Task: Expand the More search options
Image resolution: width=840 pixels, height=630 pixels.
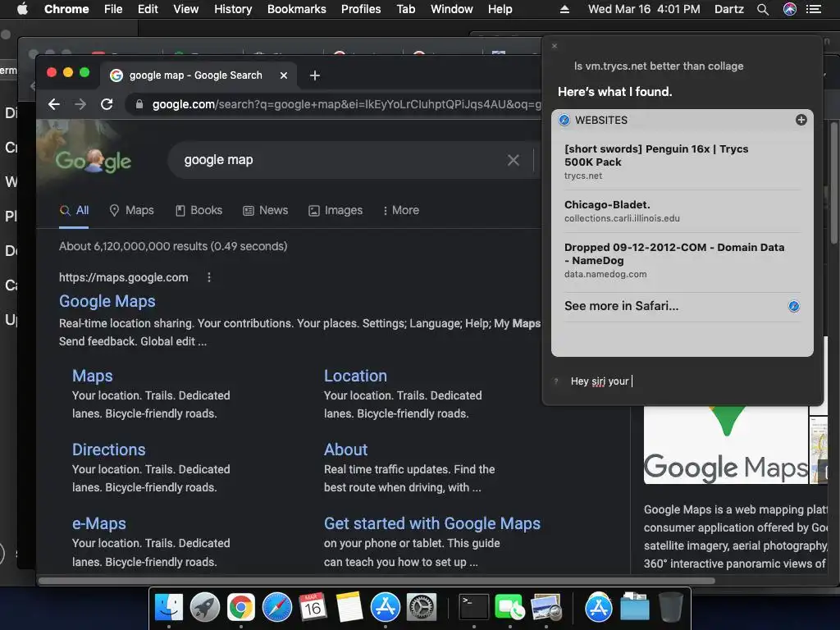Action: (400, 211)
